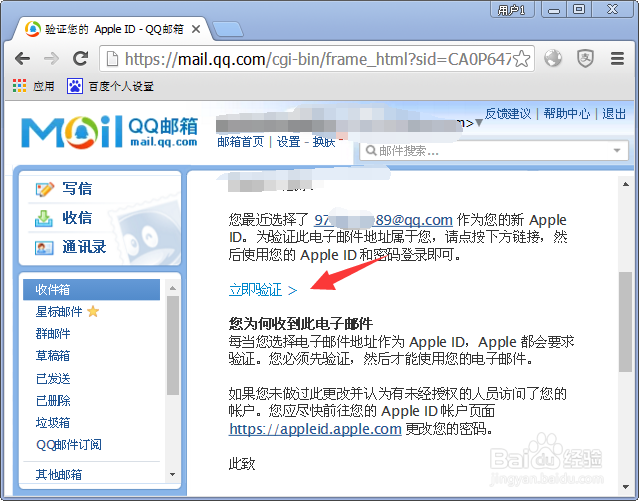The width and height of the screenshot is (639, 501).
Task: Open the shield extension icon
Action: pos(585,59)
